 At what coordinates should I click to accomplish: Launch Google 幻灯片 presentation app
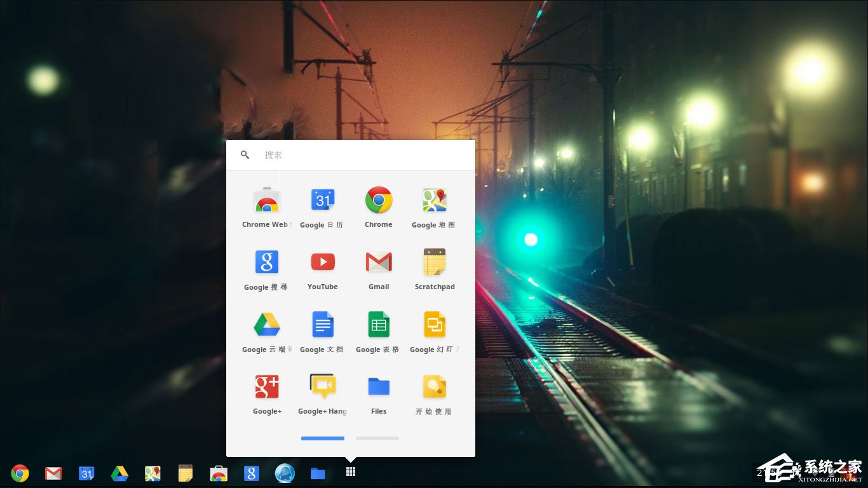[434, 324]
